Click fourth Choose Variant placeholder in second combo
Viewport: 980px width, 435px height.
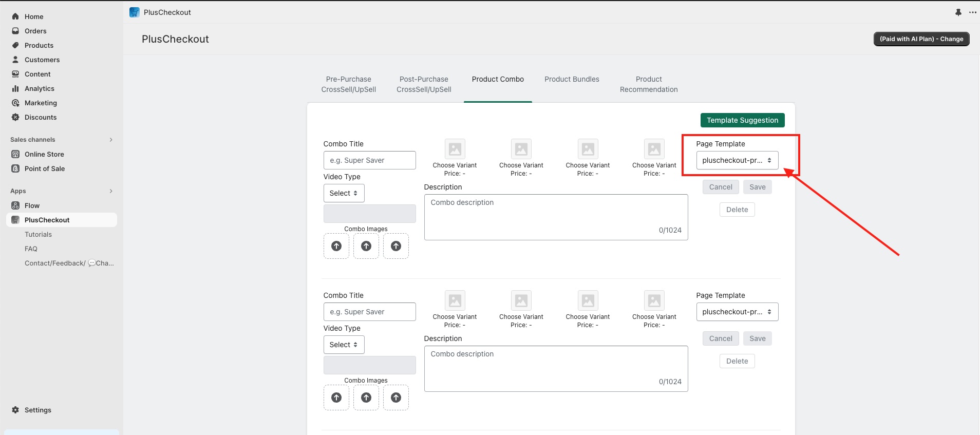(x=654, y=301)
